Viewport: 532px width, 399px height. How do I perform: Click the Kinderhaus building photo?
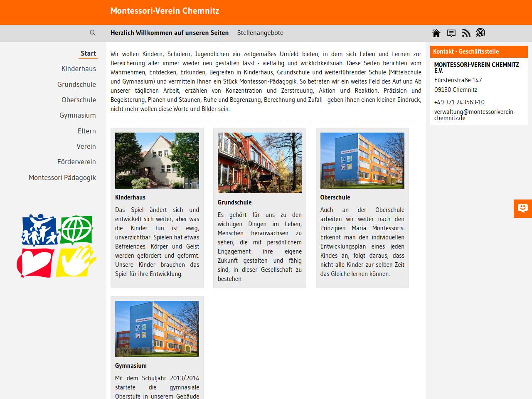(157, 160)
